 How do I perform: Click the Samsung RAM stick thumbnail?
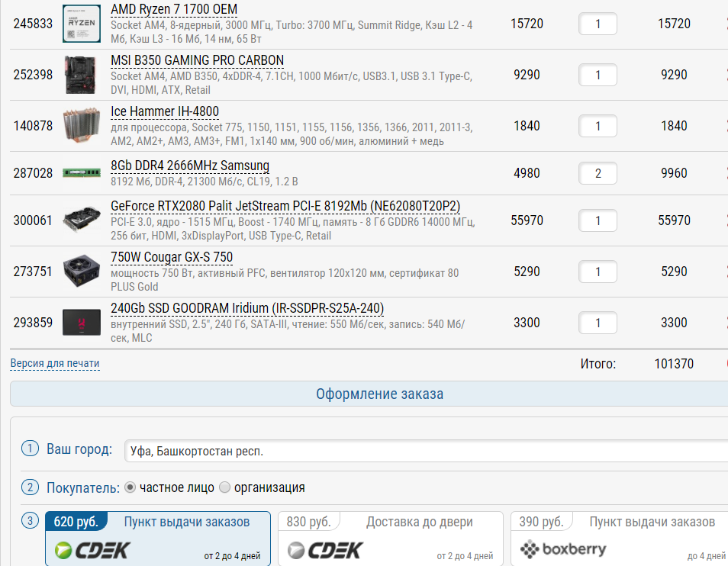pos(82,173)
